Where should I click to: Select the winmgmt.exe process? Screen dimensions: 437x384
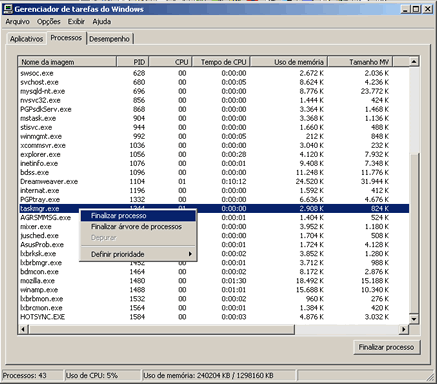(x=214, y=136)
